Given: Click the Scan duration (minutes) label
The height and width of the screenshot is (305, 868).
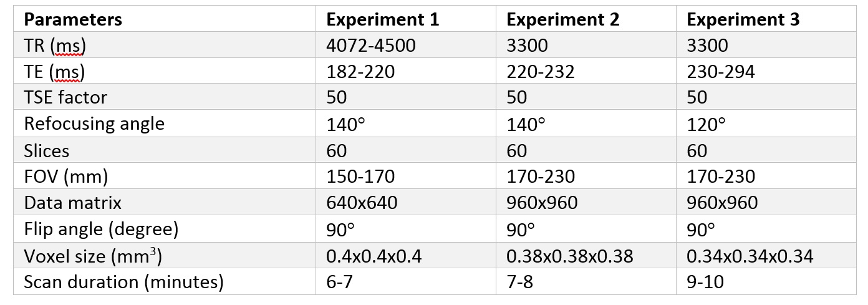Looking at the screenshot, I should (123, 282).
